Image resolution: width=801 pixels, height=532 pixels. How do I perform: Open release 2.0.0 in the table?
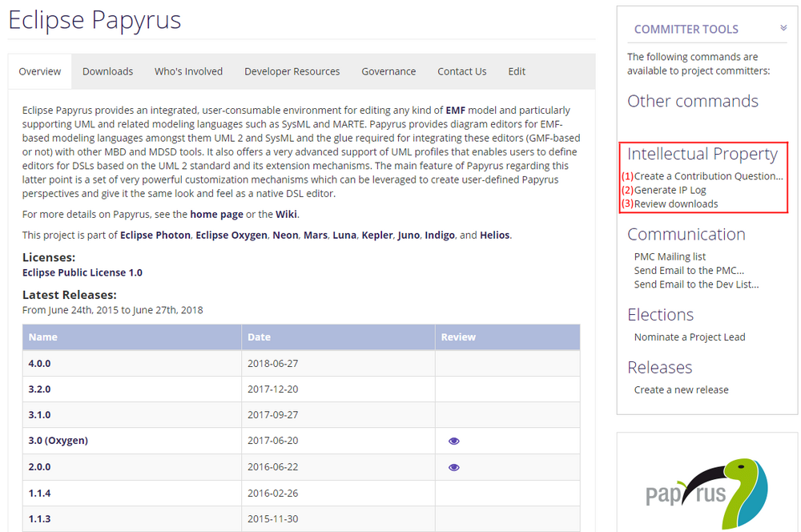tap(39, 467)
